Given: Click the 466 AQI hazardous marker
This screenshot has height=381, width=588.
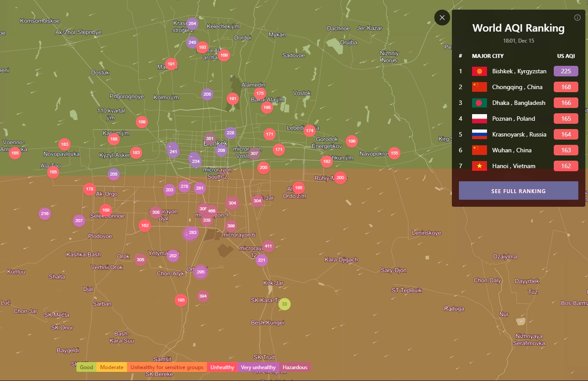Looking at the screenshot, I should [x=212, y=211].
